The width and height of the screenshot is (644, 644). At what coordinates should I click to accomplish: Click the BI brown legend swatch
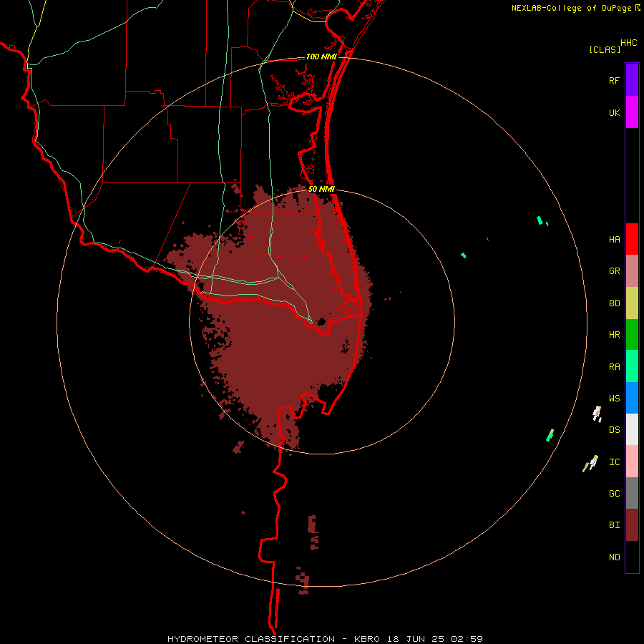632,525
